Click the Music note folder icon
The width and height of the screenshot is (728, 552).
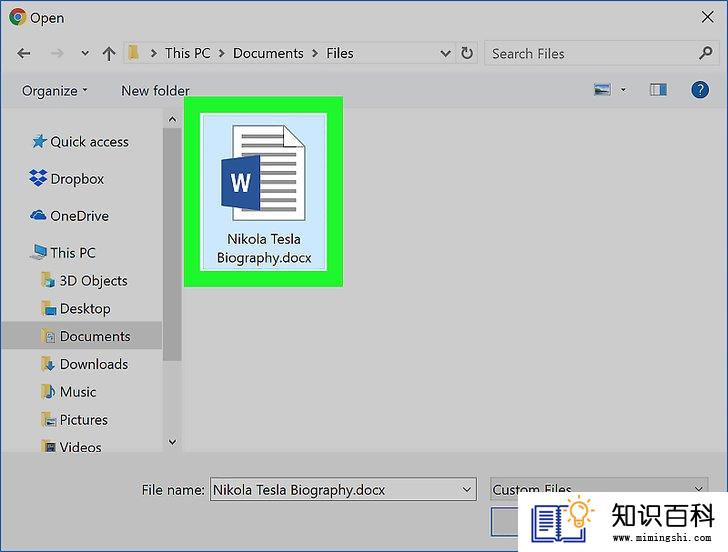pos(48,391)
